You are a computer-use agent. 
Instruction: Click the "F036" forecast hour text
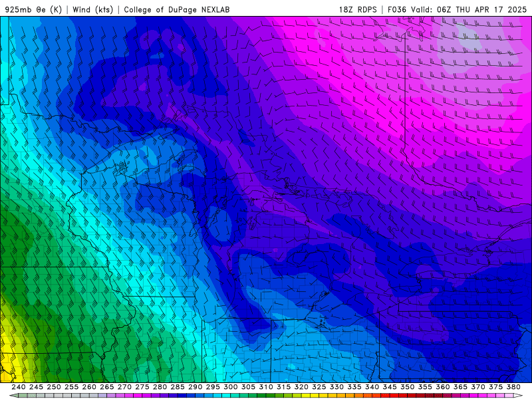(396, 9)
